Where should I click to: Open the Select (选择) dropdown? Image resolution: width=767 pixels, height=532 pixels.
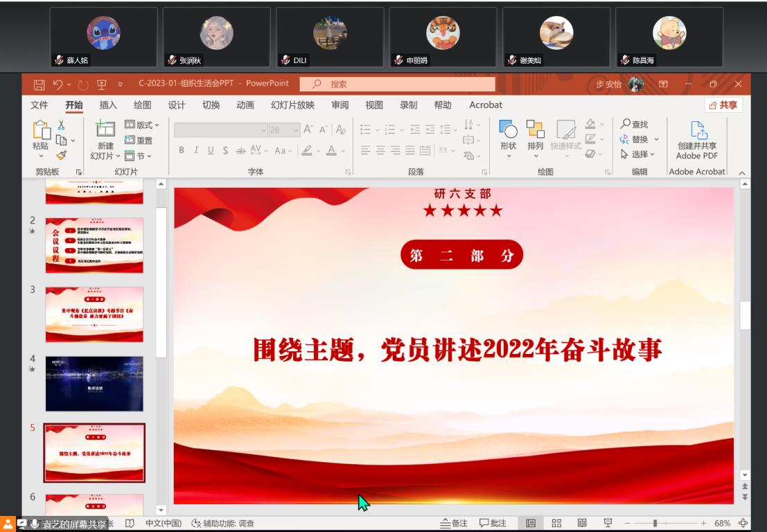638,154
